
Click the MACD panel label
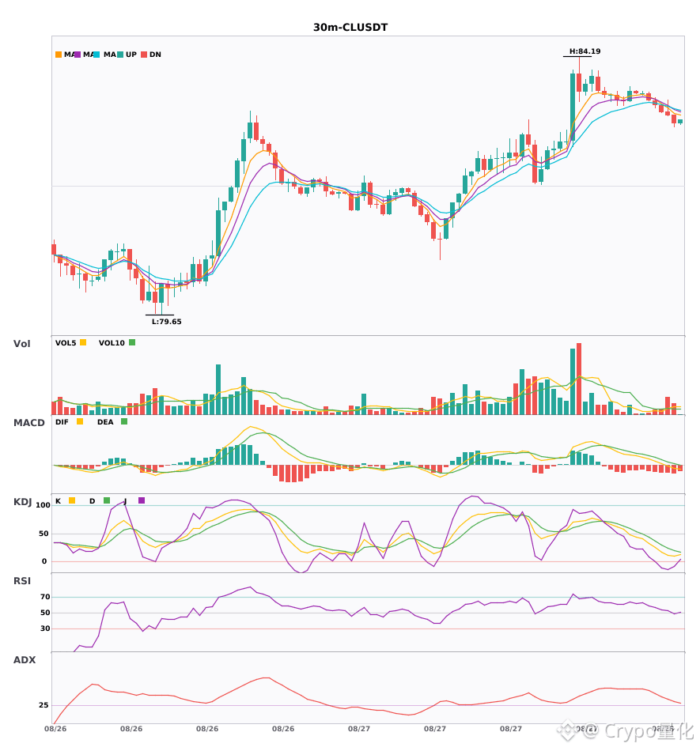pos(28,422)
